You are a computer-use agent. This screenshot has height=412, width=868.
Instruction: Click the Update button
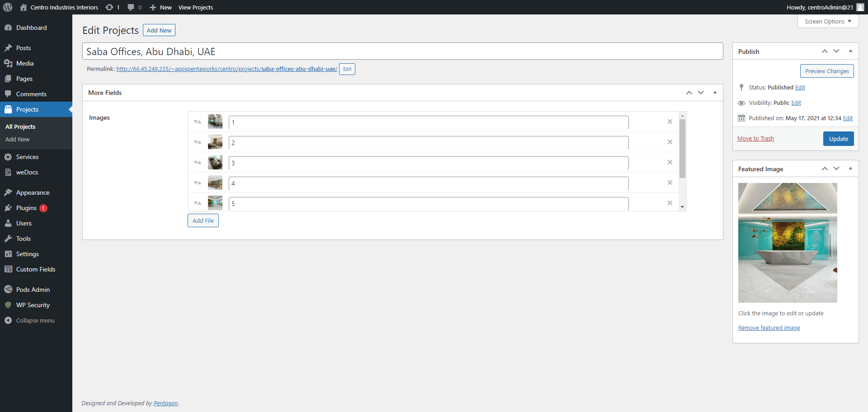tap(838, 139)
